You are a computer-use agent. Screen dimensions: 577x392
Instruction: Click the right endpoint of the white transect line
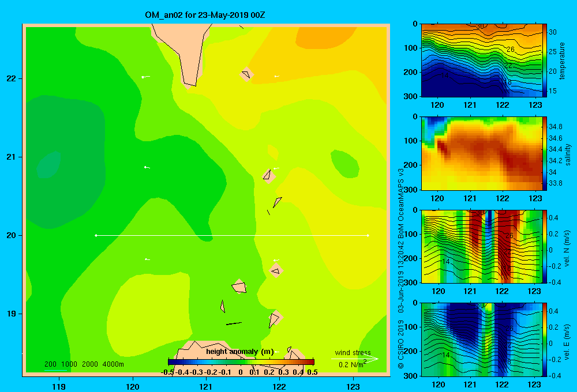point(368,235)
